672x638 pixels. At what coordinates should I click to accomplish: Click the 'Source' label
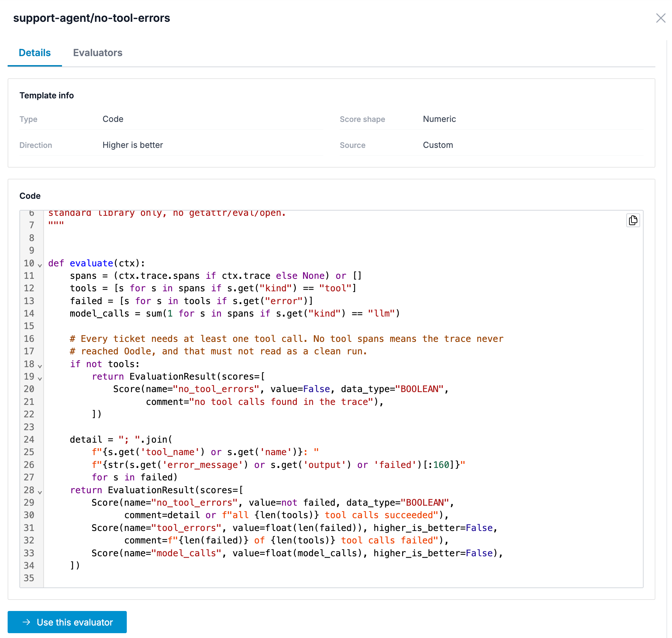[353, 145]
